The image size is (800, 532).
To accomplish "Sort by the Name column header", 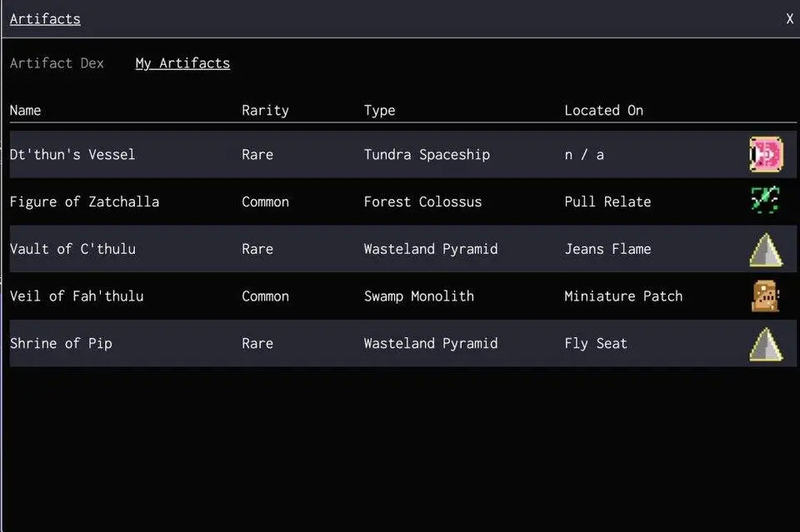I will click(25, 110).
